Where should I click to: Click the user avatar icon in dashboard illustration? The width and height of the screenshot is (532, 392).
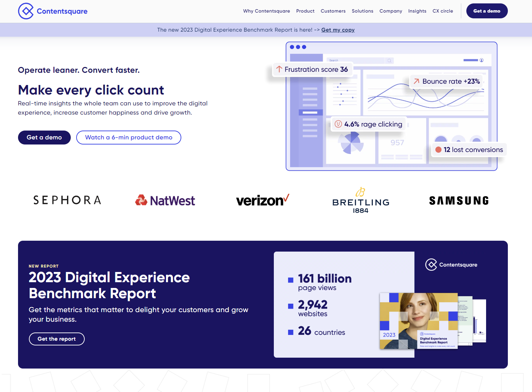pyautogui.click(x=481, y=60)
